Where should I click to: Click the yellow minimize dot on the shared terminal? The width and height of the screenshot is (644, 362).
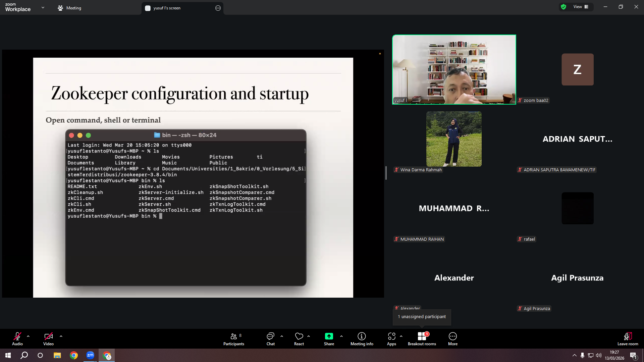tap(80, 135)
